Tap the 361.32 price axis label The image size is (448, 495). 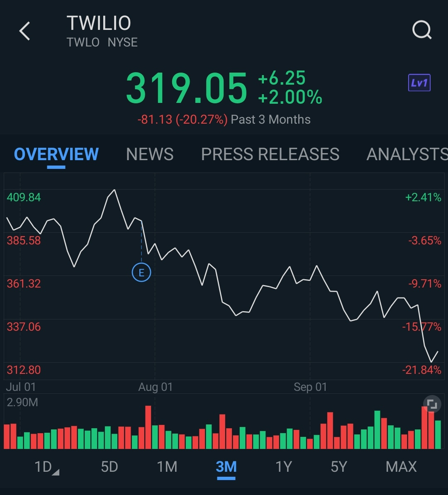[24, 284]
